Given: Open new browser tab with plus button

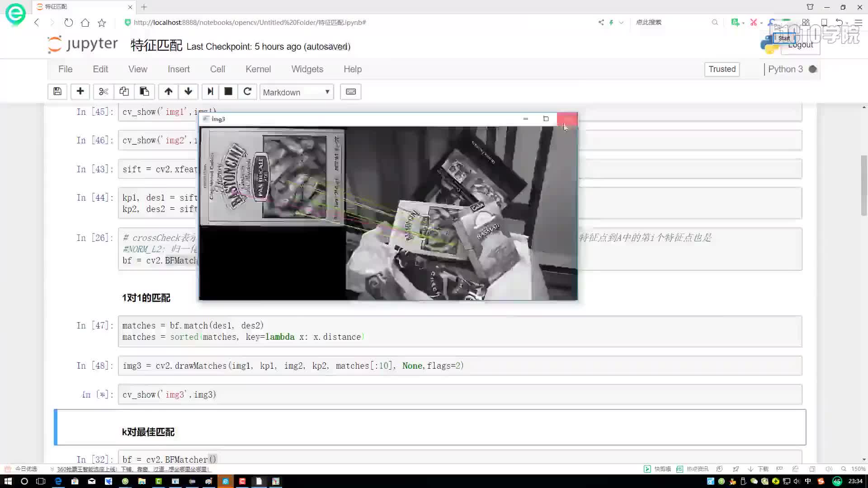Looking at the screenshot, I should pos(144,7).
